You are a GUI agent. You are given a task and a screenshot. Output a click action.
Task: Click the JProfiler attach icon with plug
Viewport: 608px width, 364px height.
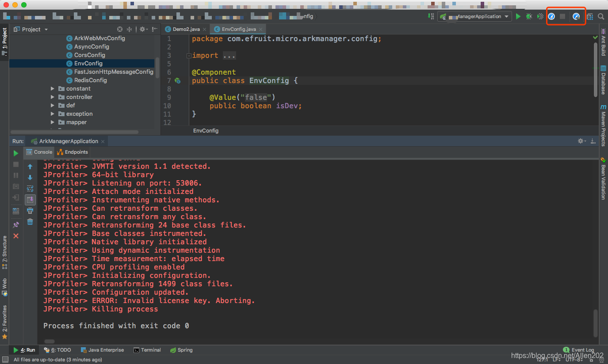(576, 16)
